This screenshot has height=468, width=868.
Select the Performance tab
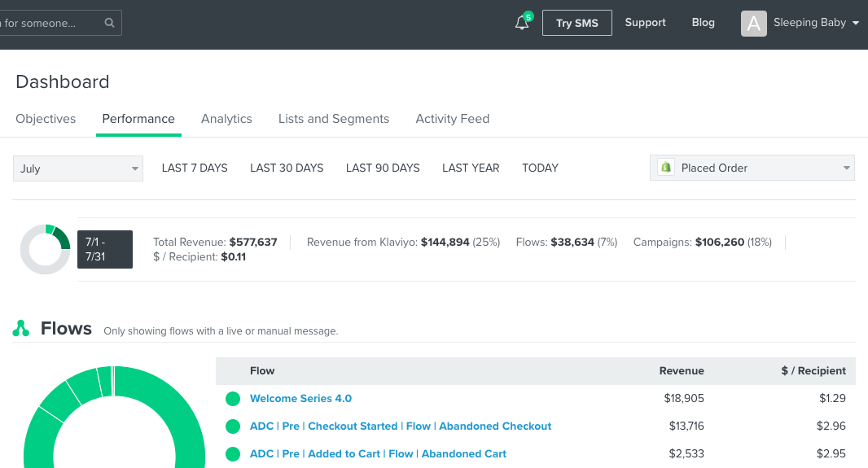tap(138, 119)
